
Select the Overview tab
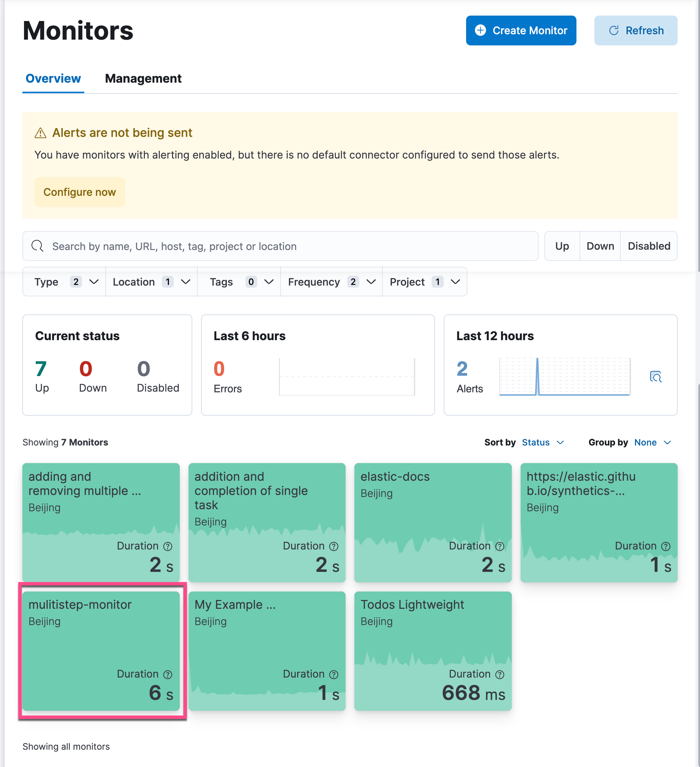[53, 79]
